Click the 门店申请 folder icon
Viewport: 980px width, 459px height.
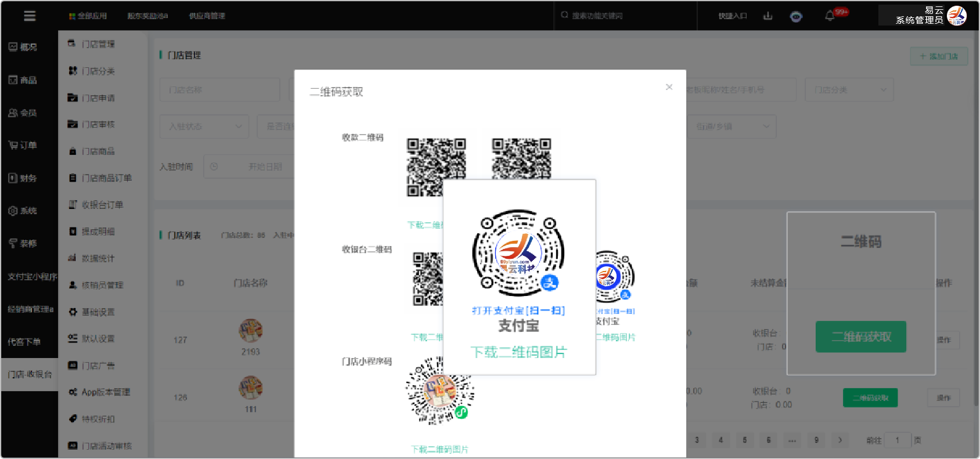tap(73, 97)
